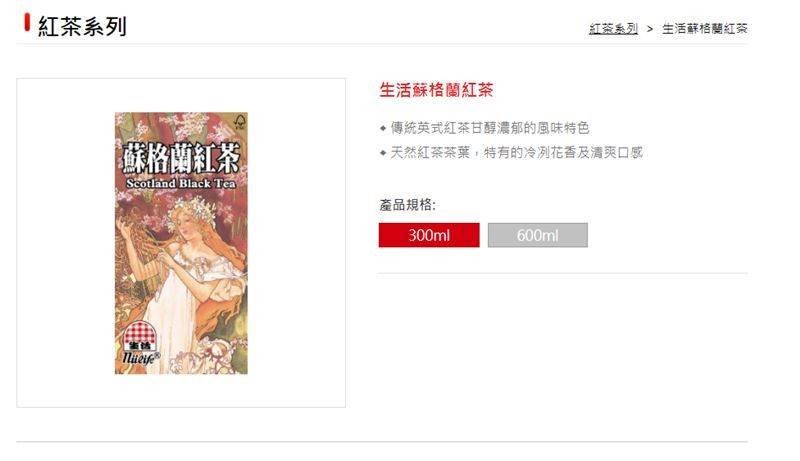Image resolution: width=800 pixels, height=461 pixels.
Task: Click the 產品規格 label
Action: tap(407, 205)
